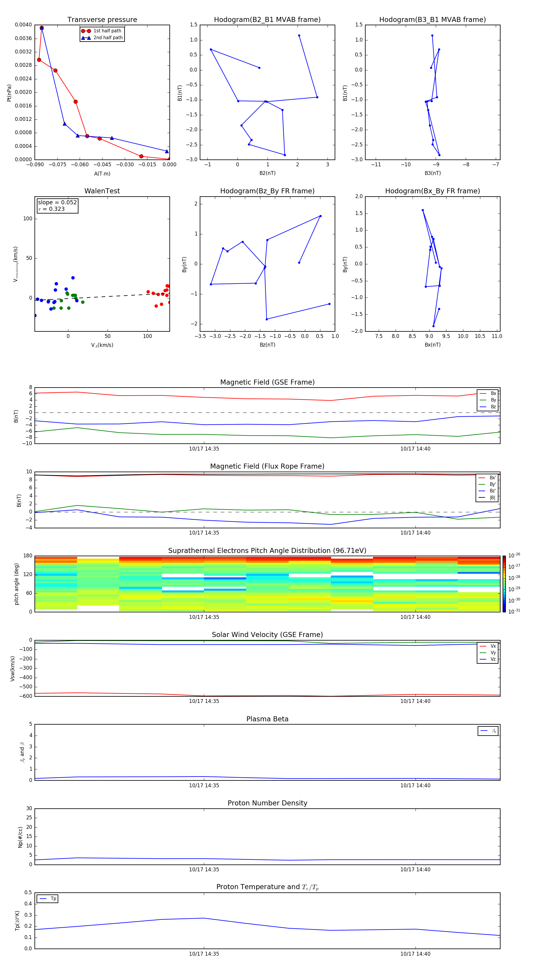
Task: Click the 'B3(nT)' x-axis label
Action: pos(432,173)
